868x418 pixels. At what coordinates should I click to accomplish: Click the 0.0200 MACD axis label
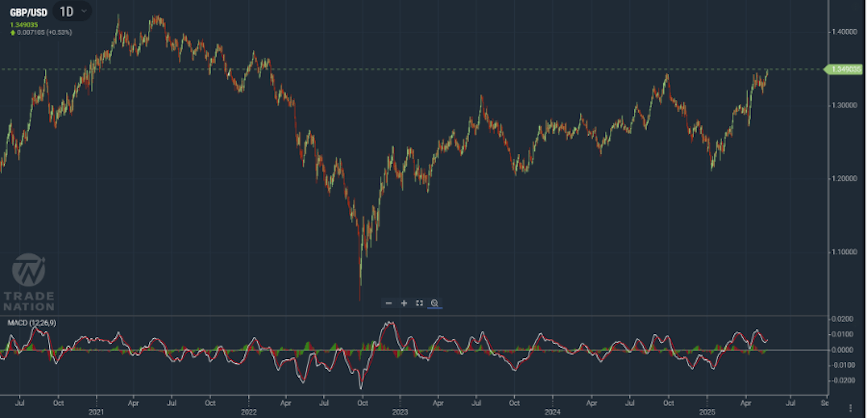[x=842, y=319]
